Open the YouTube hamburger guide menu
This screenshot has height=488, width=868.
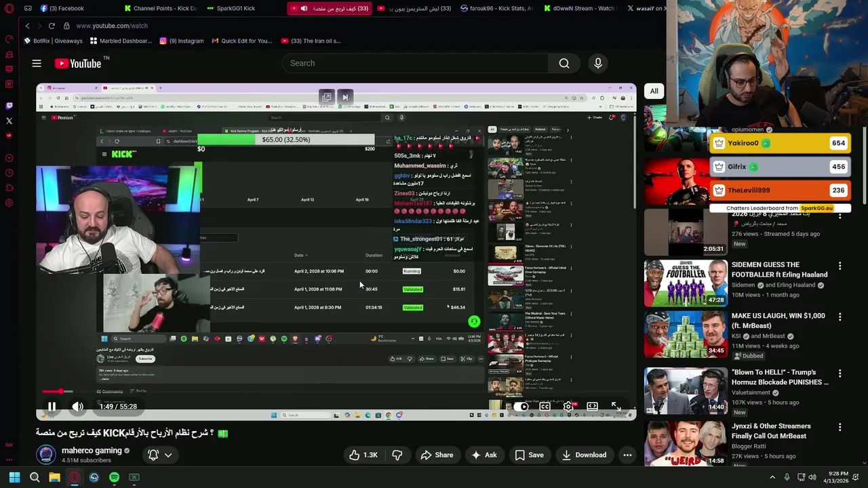coord(37,63)
